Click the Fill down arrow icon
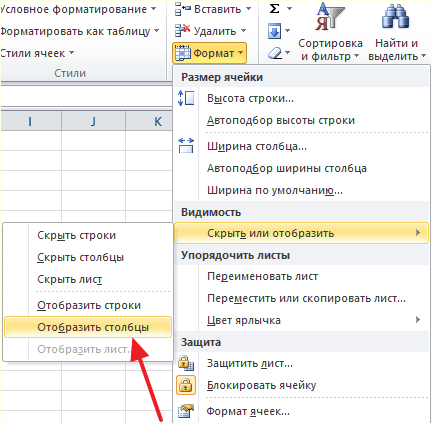Image resolution: width=432 pixels, height=424 pixels. coord(274,31)
